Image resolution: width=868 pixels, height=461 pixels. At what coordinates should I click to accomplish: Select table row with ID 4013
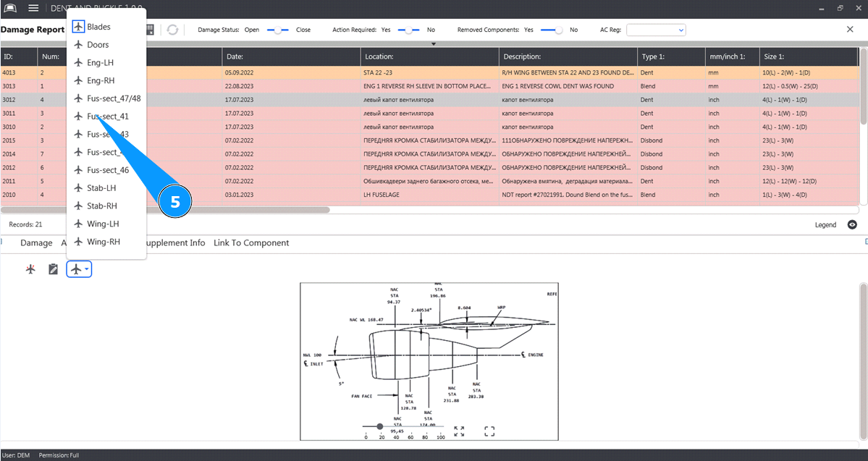pyautogui.click(x=290, y=73)
